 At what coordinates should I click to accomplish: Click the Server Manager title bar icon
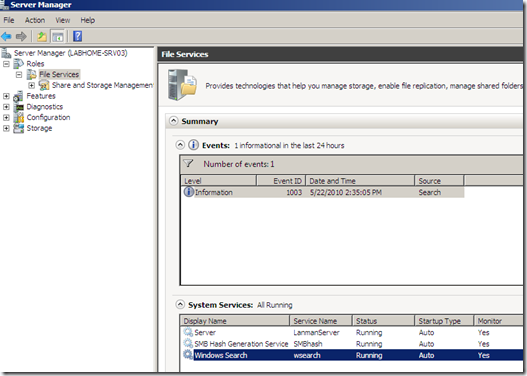pos(4,5)
